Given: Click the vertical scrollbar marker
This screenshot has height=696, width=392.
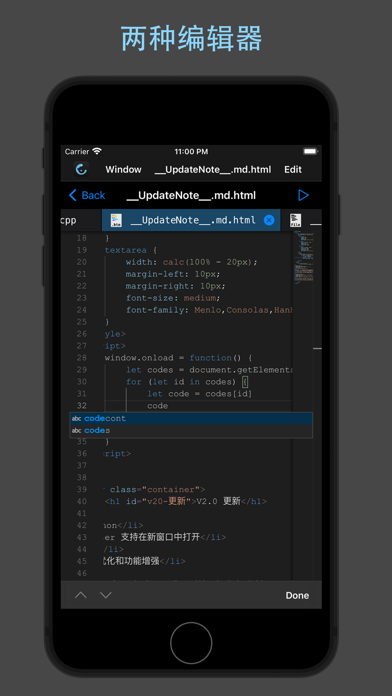Looking at the screenshot, I should click(317, 348).
